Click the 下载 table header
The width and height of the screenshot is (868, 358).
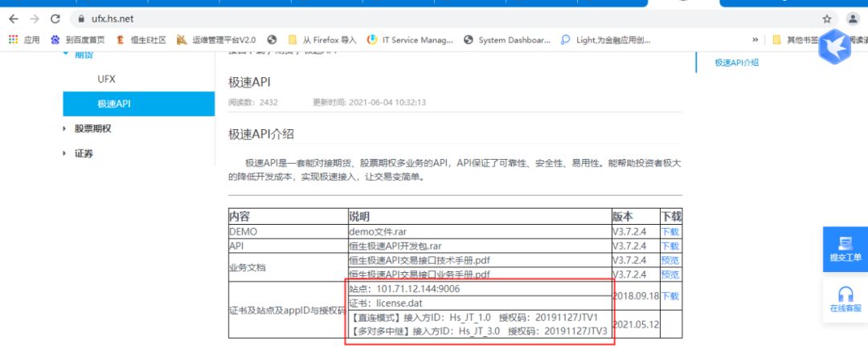coord(671,217)
